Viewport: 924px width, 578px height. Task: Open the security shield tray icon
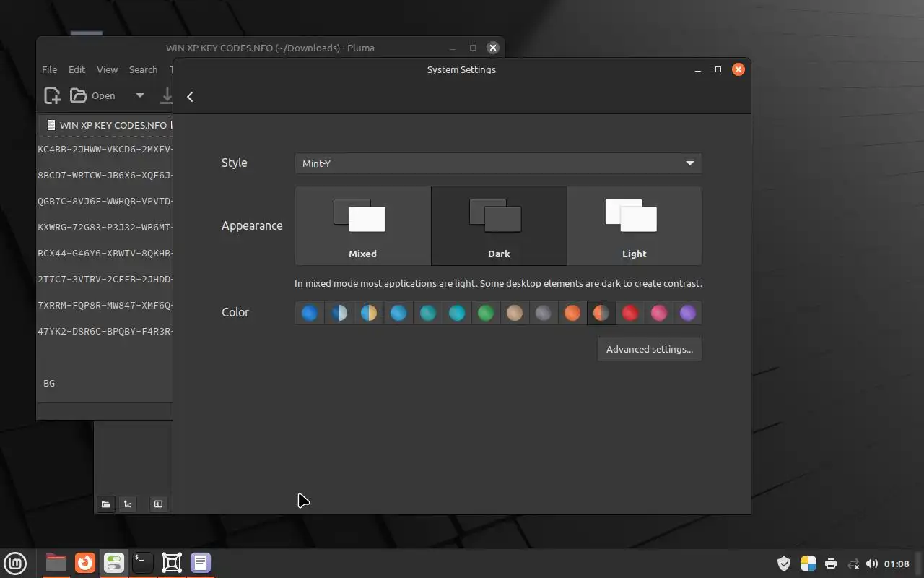coord(784,564)
